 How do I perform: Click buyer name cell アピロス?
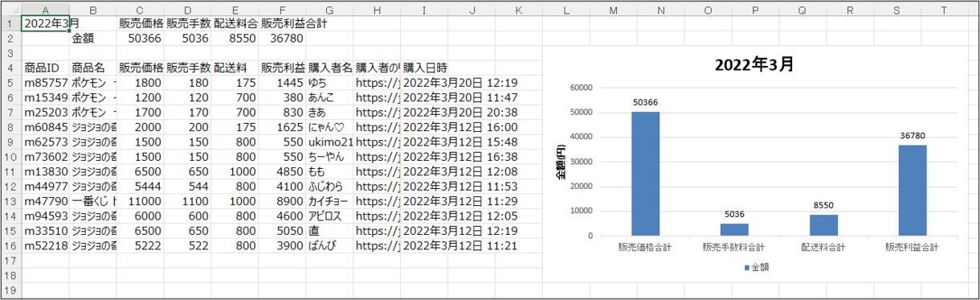pyautogui.click(x=329, y=216)
